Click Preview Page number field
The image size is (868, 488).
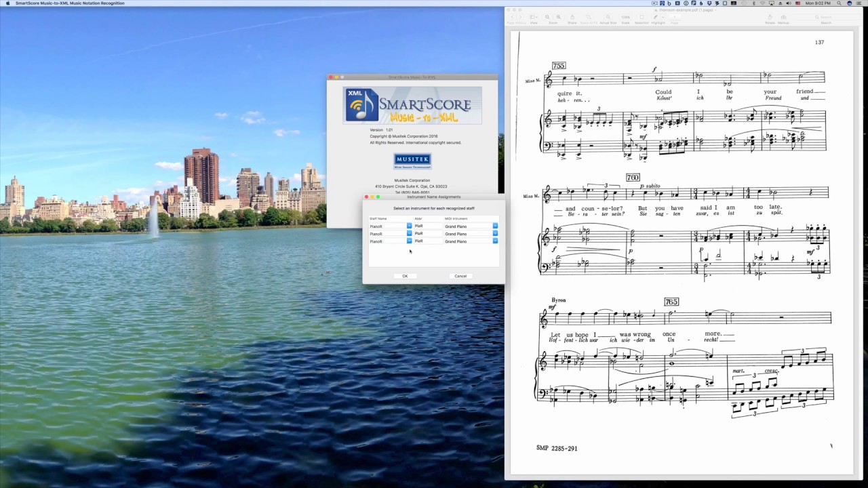675,17
